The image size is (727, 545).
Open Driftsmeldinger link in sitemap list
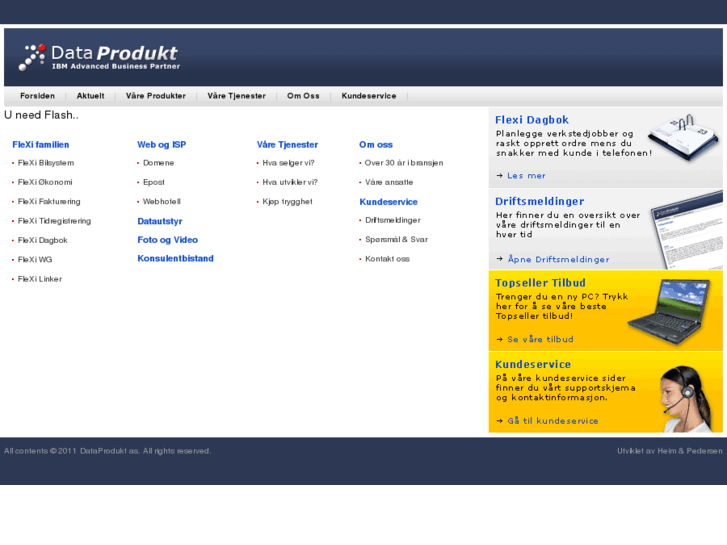pos(393,220)
